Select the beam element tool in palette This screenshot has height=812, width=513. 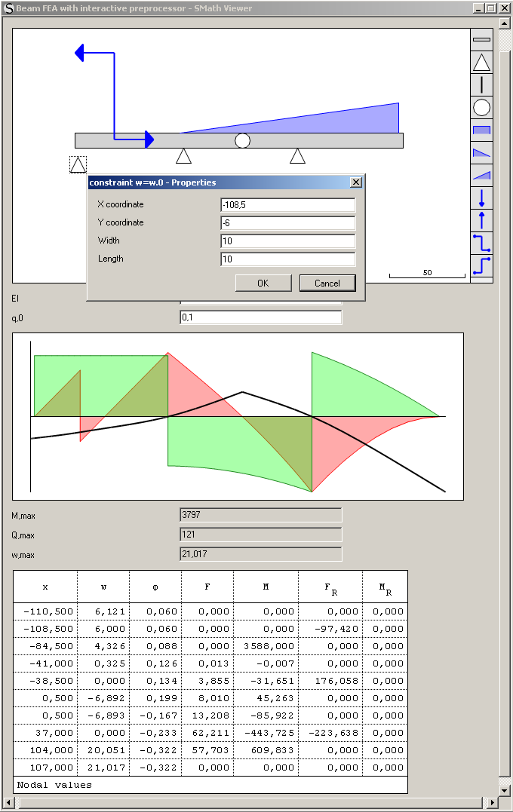coord(481,39)
